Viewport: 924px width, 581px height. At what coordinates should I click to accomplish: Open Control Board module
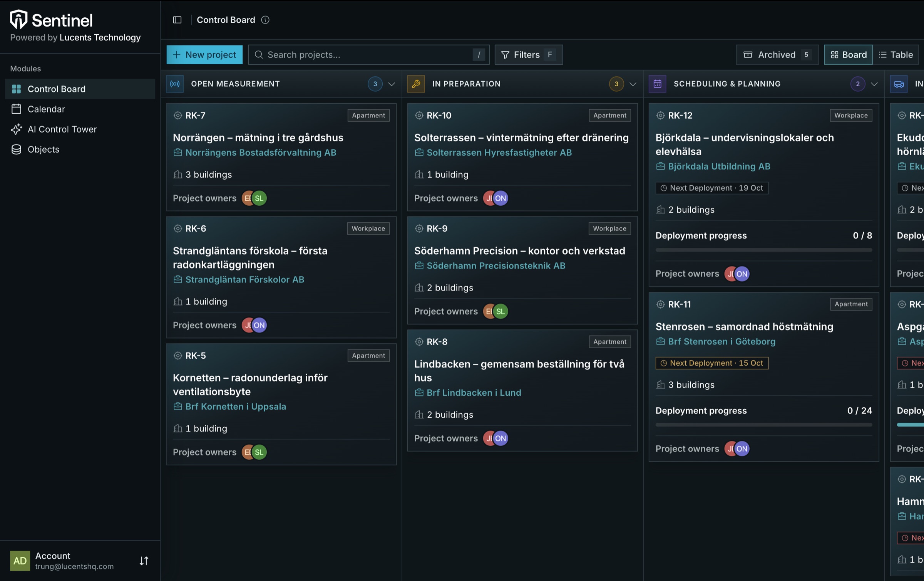[x=80, y=89]
